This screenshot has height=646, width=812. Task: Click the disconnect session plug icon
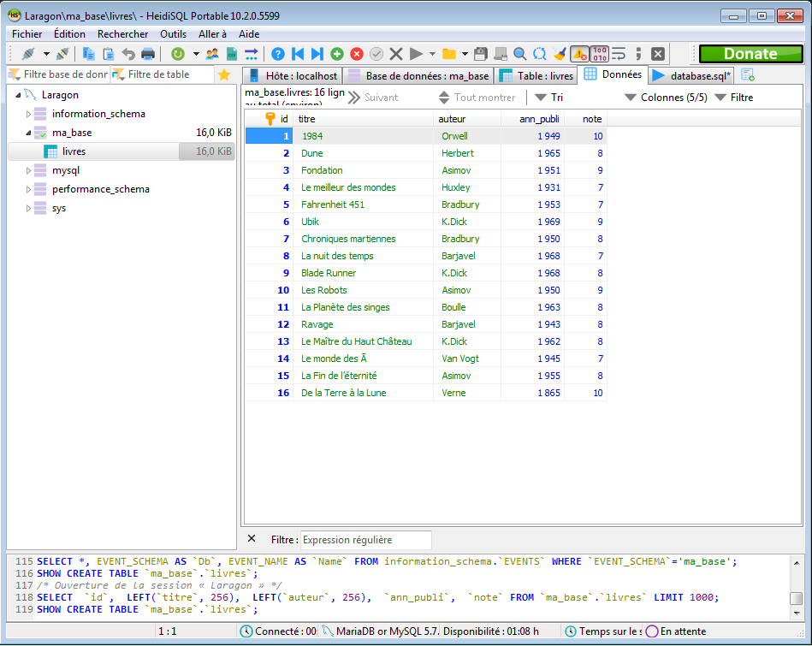(62, 54)
